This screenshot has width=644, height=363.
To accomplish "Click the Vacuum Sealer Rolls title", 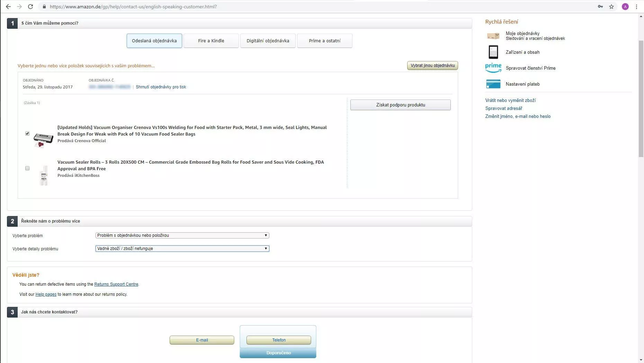I will tap(190, 165).
